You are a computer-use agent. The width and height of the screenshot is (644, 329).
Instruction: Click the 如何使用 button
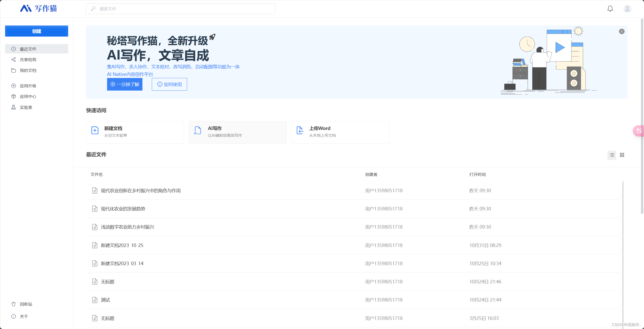pos(169,84)
